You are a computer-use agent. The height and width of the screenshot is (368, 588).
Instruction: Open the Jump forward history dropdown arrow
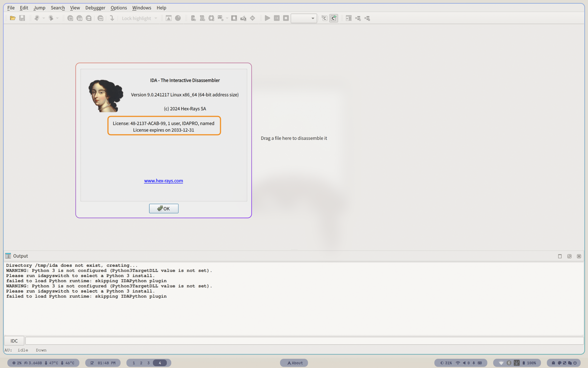[58, 18]
